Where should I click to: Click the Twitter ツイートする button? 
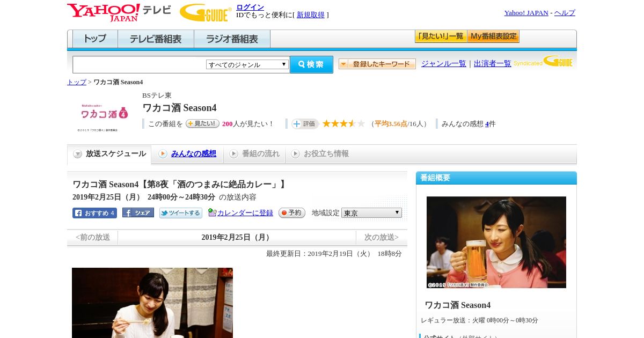point(181,213)
